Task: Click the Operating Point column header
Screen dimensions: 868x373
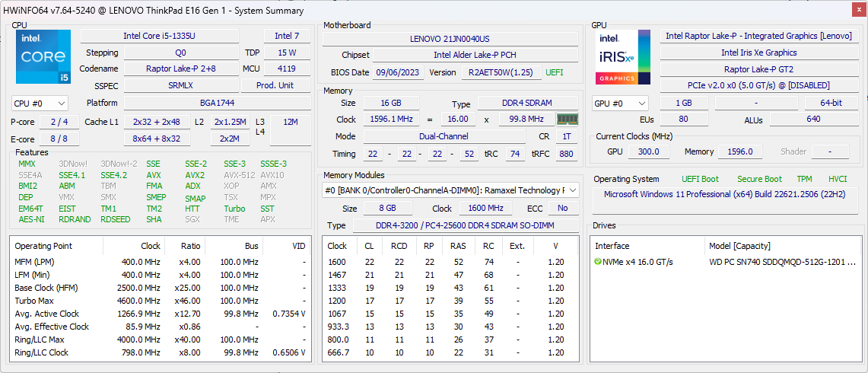Action: tap(56, 246)
